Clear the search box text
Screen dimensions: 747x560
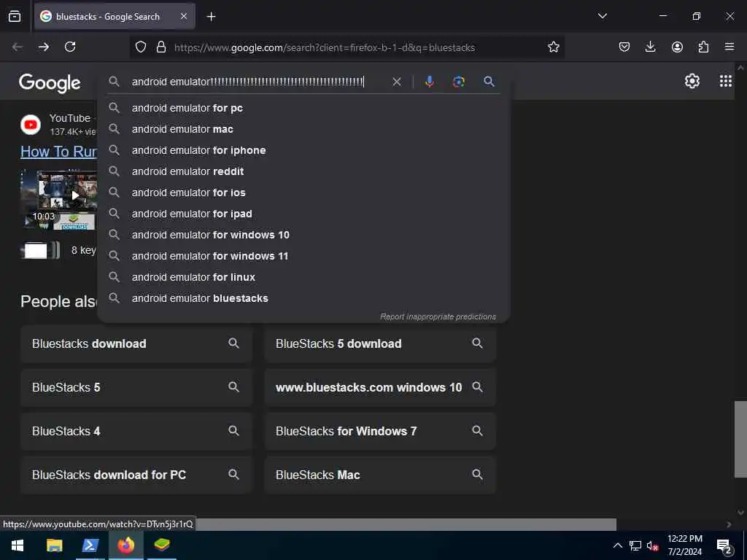tap(396, 82)
